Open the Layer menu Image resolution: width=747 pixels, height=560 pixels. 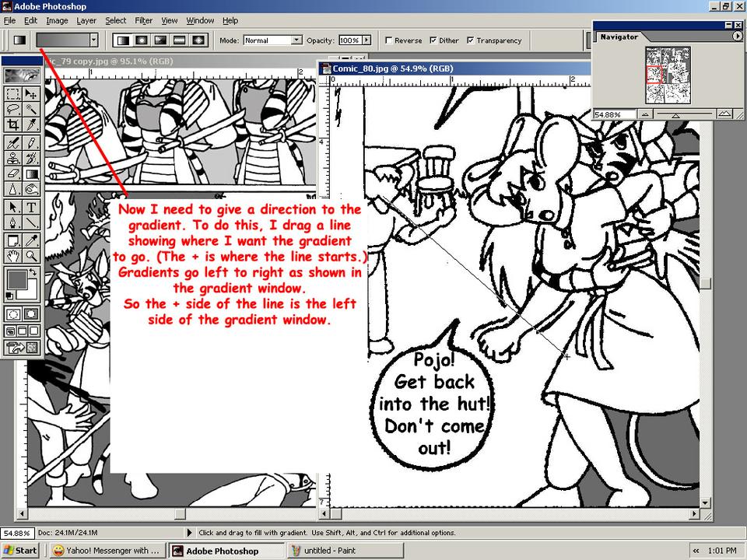pos(86,20)
